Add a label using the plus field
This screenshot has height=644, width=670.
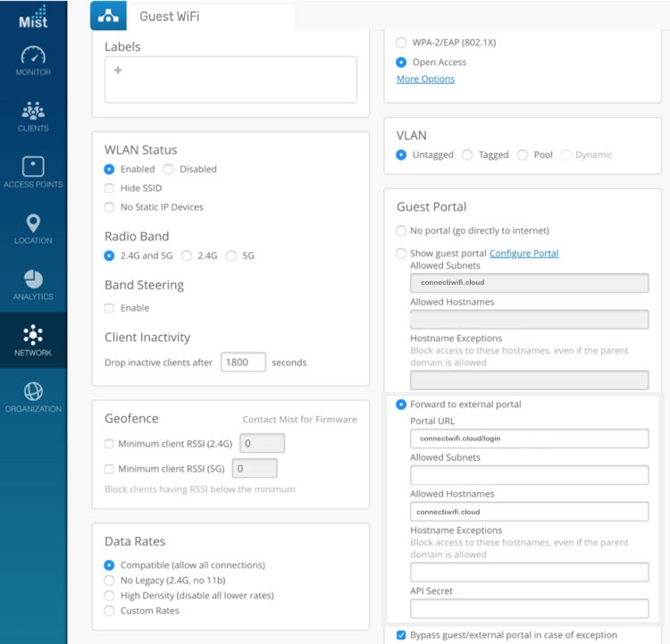coord(230,79)
